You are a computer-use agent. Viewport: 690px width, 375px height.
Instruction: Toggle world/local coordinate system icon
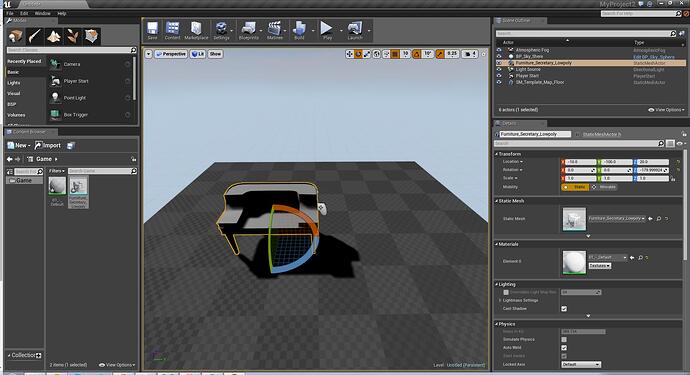point(377,54)
